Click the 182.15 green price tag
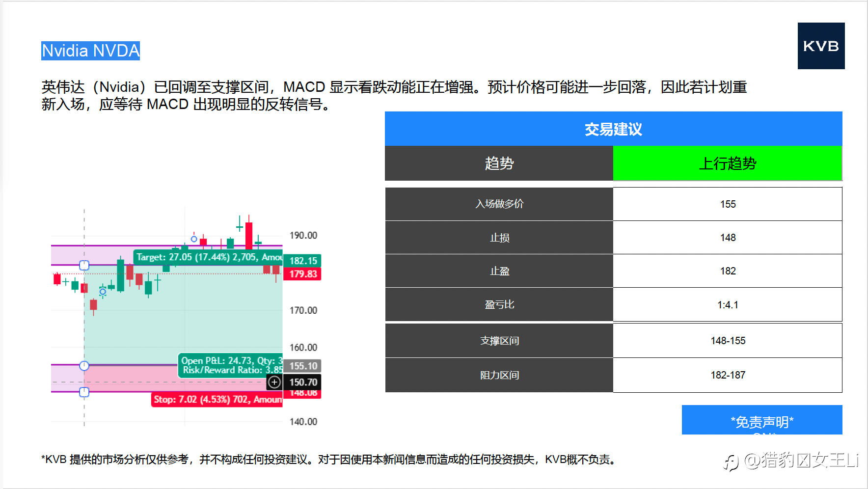This screenshot has width=868, height=489. 302,261
